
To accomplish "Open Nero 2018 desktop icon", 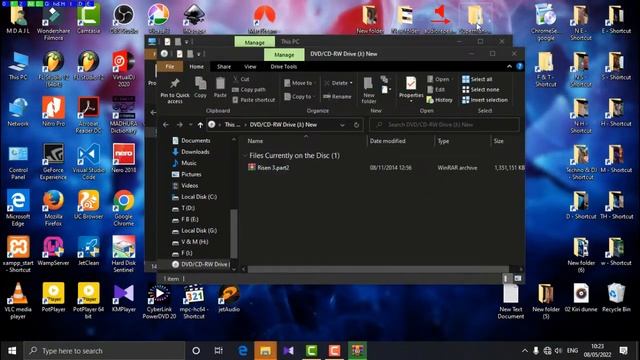I will coord(124,158).
